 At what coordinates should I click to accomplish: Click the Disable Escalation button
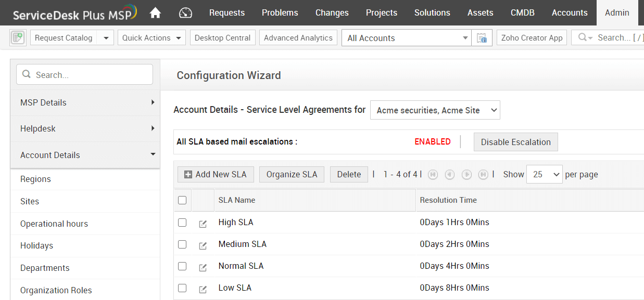[x=515, y=142]
